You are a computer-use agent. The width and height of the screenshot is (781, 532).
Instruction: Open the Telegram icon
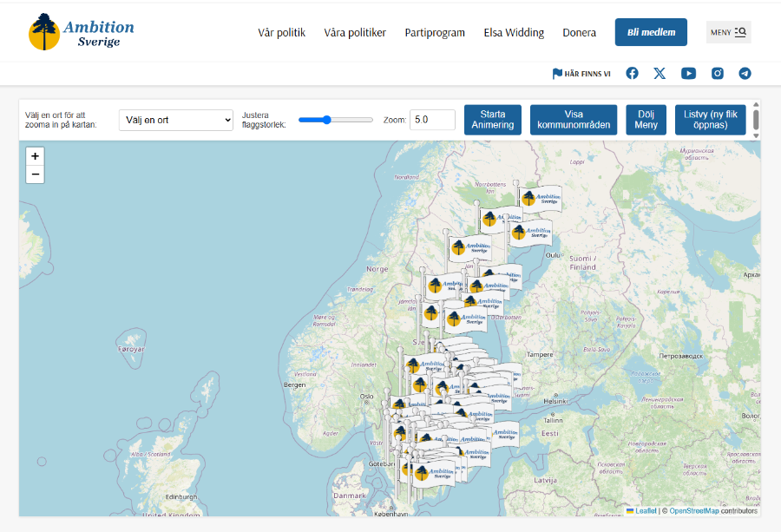click(745, 74)
